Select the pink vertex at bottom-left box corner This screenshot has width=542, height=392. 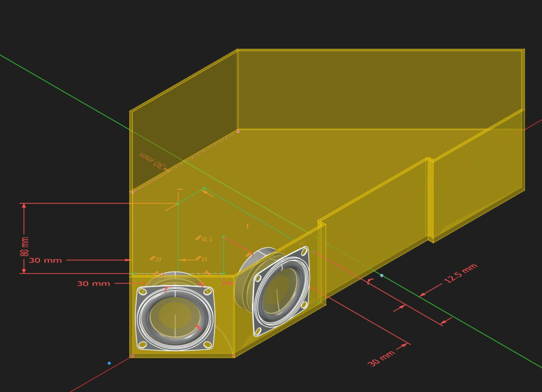[132, 355]
